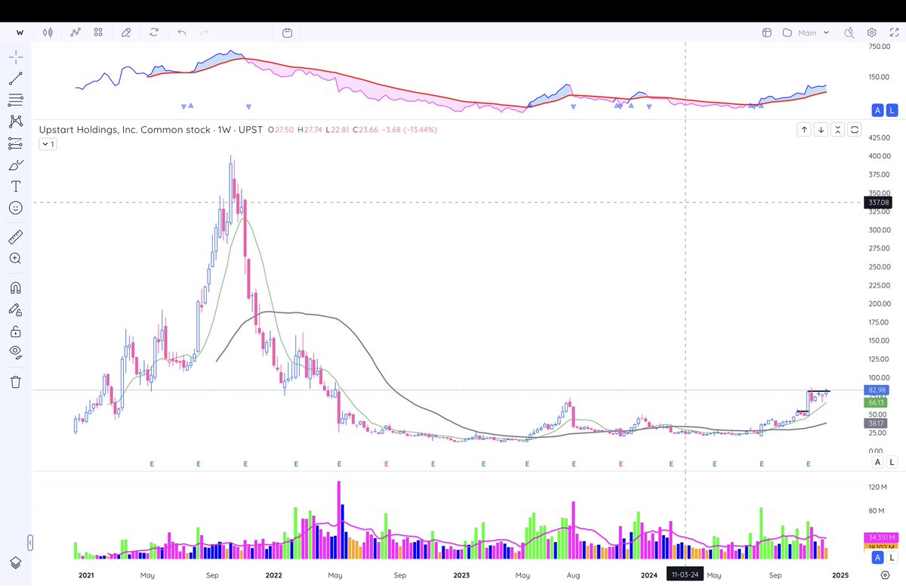The width and height of the screenshot is (906, 588).
Task: Toggle lock all drawings
Action: 16,331
